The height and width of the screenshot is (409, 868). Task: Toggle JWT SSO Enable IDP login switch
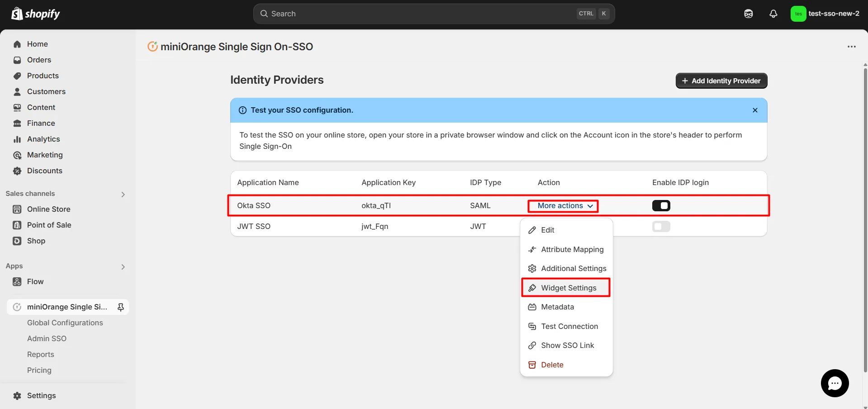tap(661, 226)
